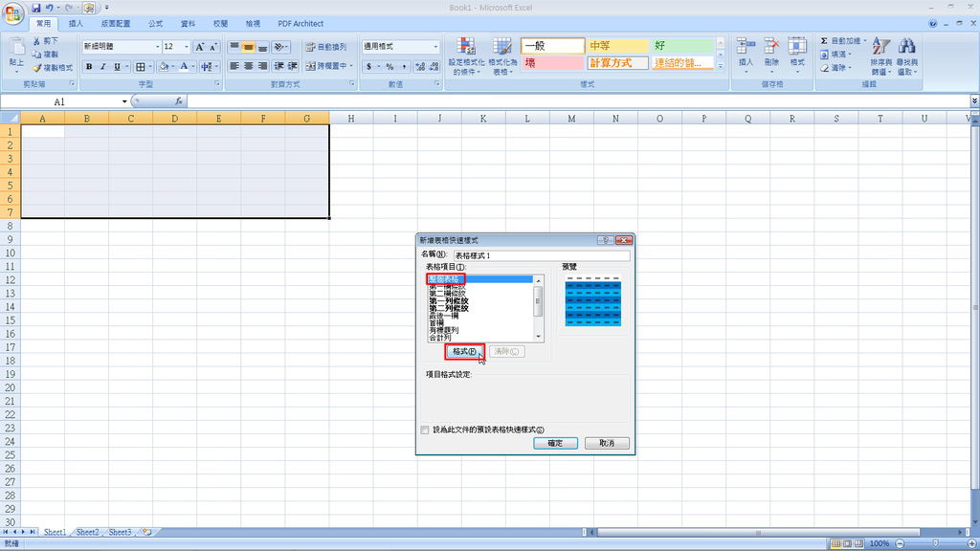
Task: Select 合計列 in the table element list
Action: (440, 338)
